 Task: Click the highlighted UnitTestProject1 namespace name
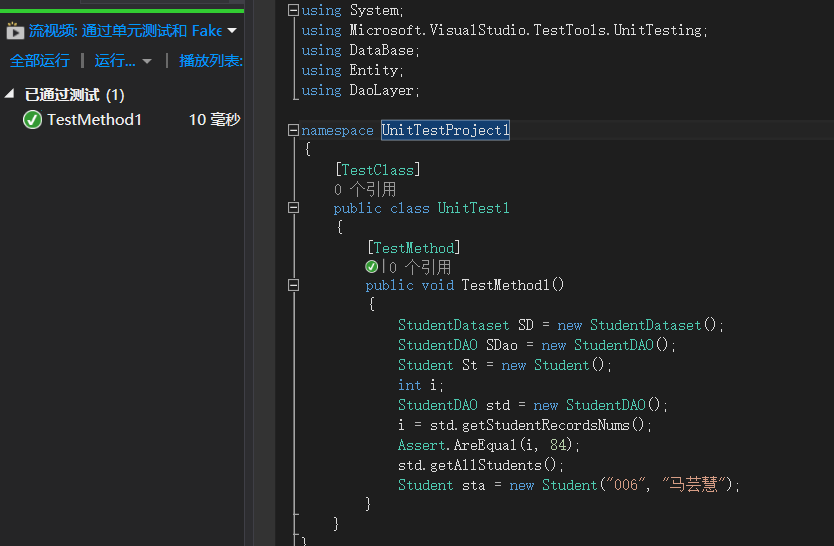(x=445, y=130)
